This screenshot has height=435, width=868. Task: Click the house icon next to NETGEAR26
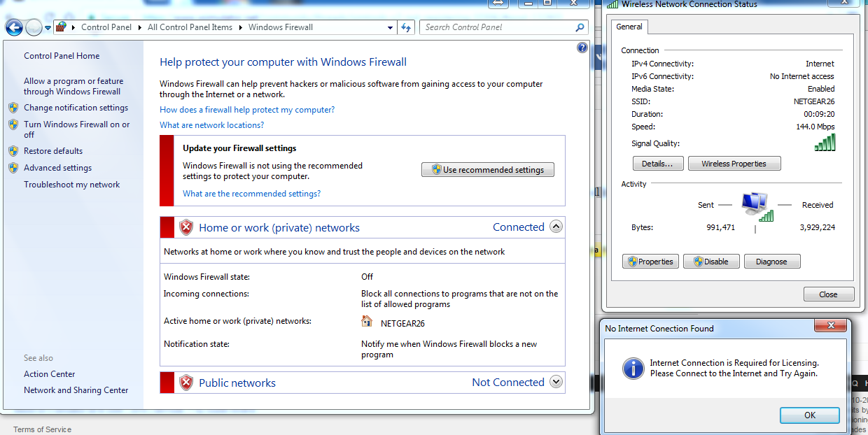(367, 321)
